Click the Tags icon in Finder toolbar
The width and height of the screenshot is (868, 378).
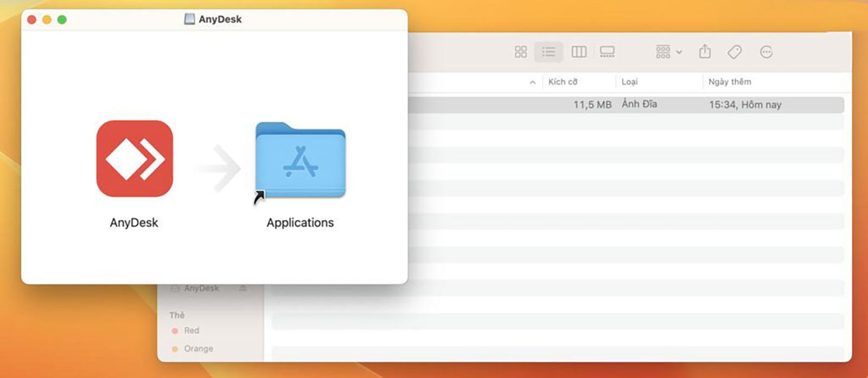pos(735,52)
